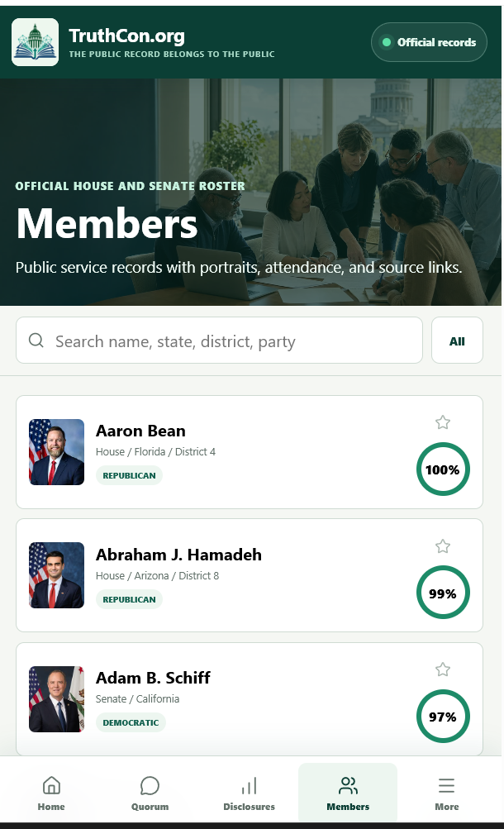This screenshot has width=504, height=829.
Task: Click the Republican badge under Aaron Bean
Action: [129, 475]
